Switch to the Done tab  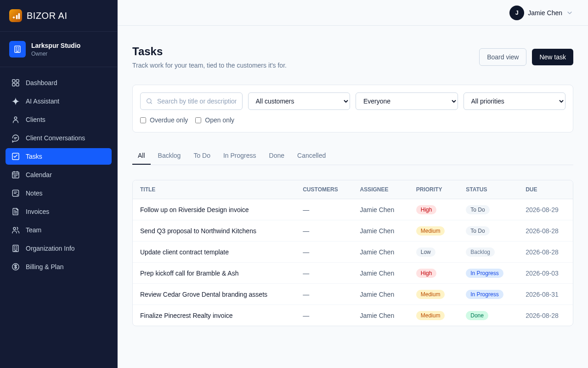click(277, 155)
